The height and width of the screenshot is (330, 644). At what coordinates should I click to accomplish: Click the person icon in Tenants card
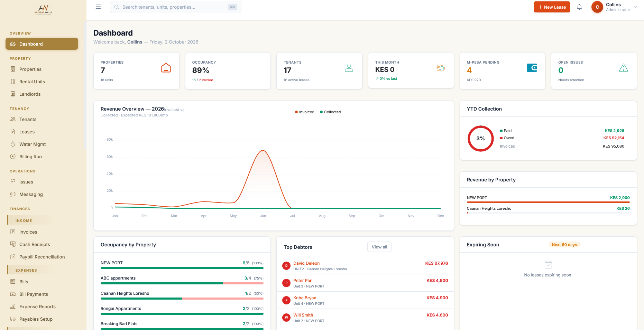point(349,68)
